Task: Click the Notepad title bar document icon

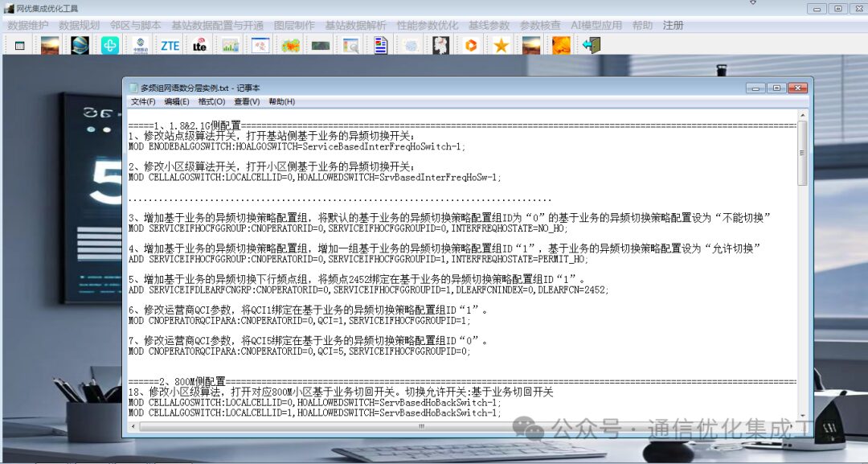Action: pos(133,88)
